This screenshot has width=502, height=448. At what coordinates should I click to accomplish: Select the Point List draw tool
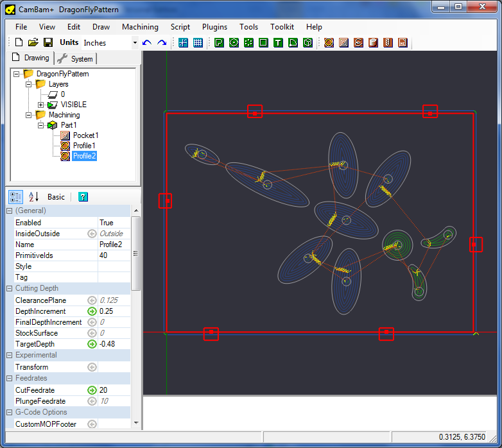pyautogui.click(x=249, y=42)
